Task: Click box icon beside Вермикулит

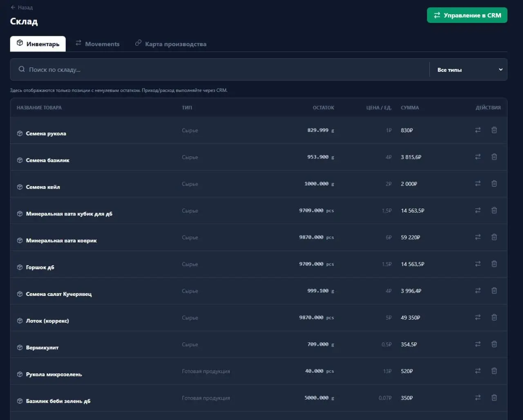Action: pyautogui.click(x=20, y=348)
